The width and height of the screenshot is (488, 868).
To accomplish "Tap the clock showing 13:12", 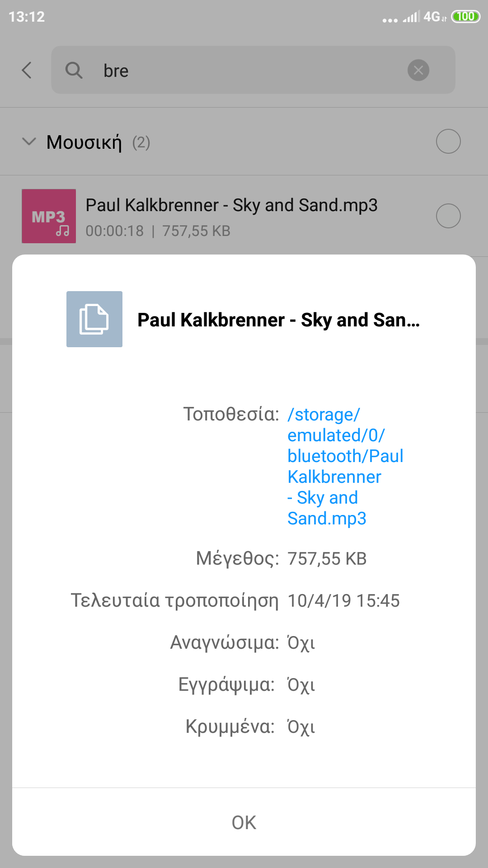I will (27, 17).
